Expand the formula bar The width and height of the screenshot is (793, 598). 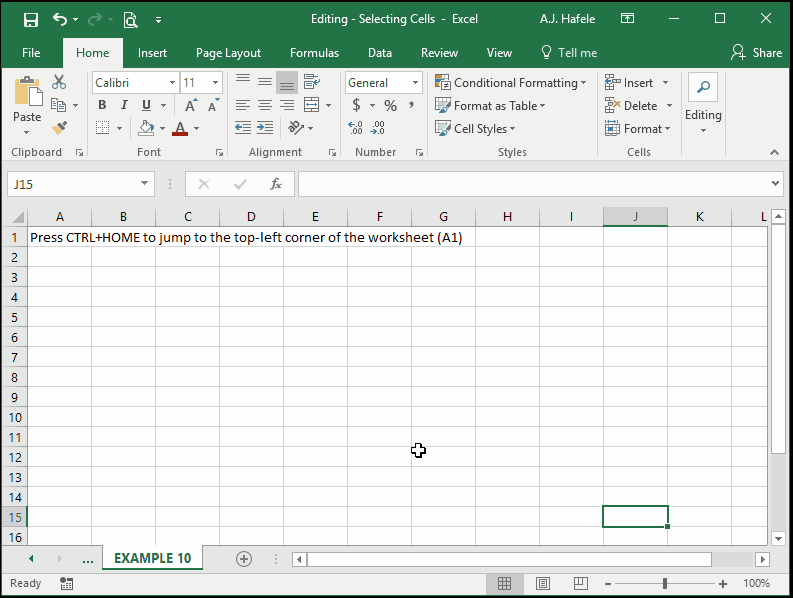(775, 184)
